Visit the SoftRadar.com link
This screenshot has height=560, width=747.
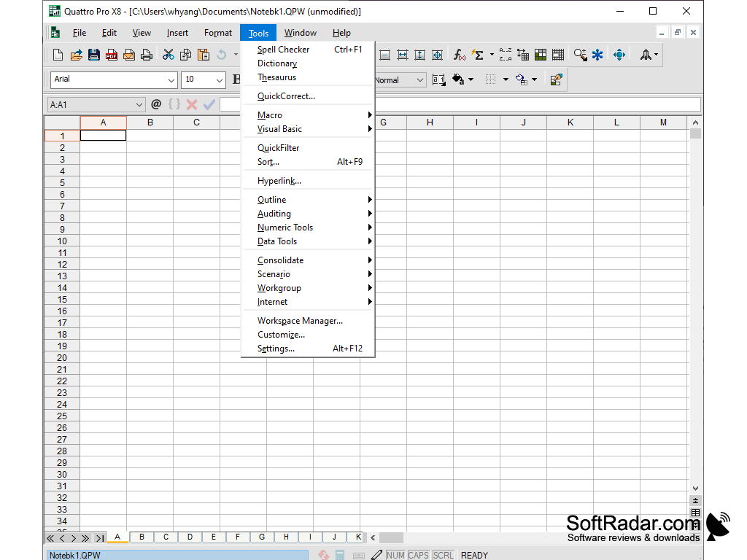click(x=632, y=524)
